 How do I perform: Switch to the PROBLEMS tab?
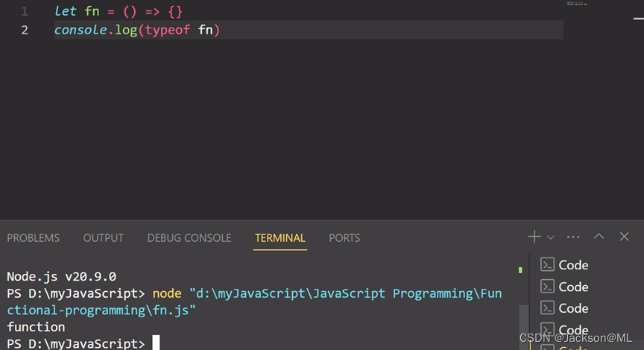click(x=33, y=238)
